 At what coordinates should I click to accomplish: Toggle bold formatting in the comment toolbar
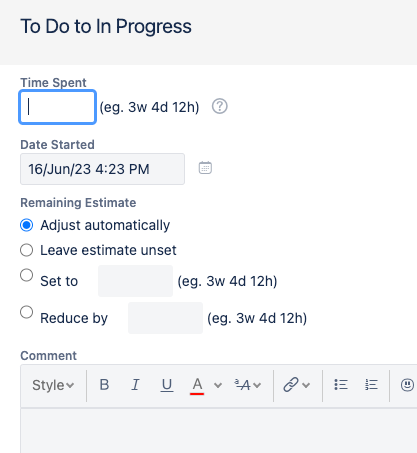click(104, 385)
